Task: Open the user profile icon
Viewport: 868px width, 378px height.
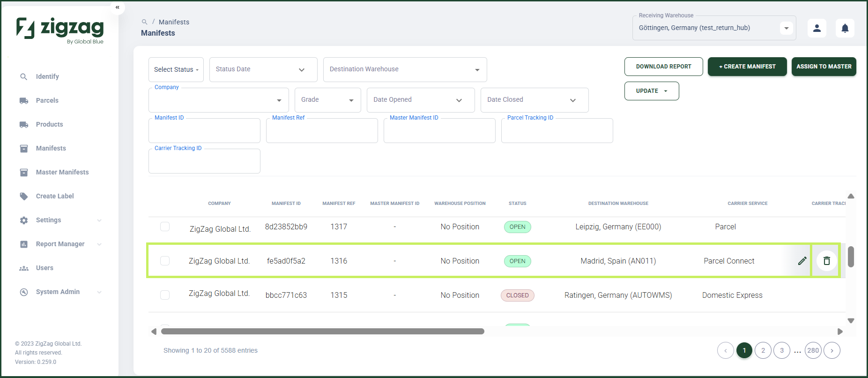Action: [817, 28]
